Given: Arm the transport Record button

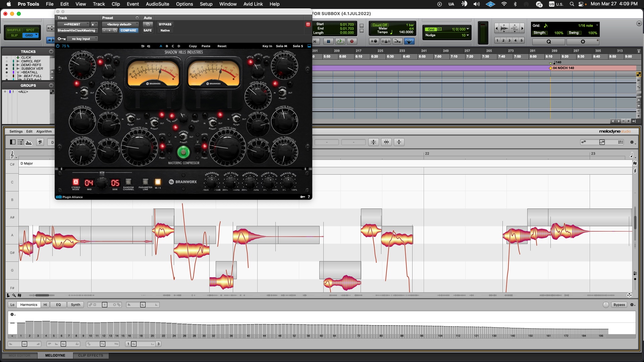Looking at the screenshot, I should click(352, 41).
